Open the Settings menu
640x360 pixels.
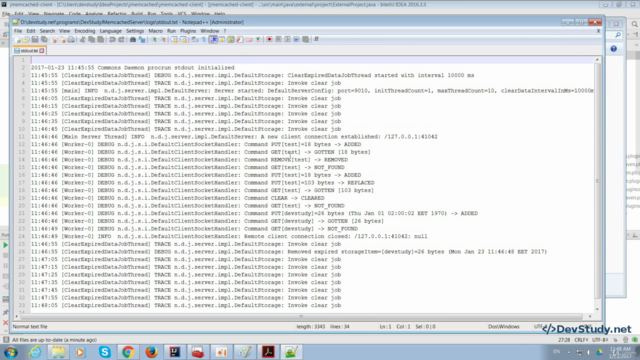(135, 31)
